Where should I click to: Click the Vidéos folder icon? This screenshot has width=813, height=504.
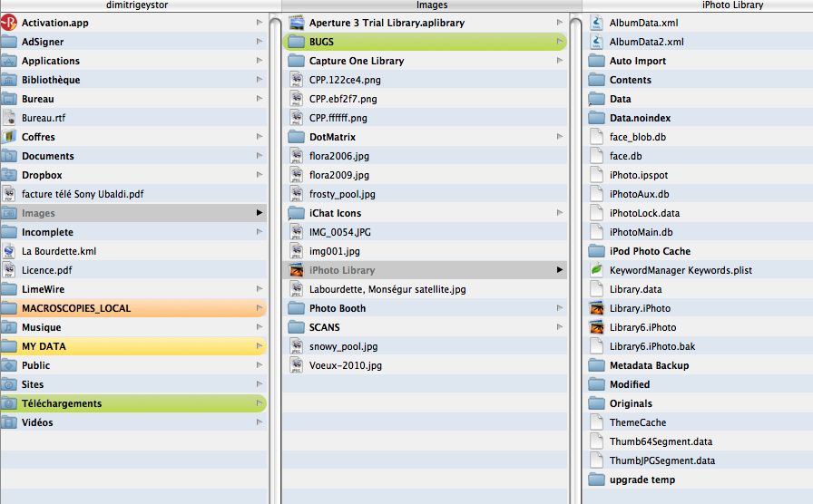click(9, 422)
